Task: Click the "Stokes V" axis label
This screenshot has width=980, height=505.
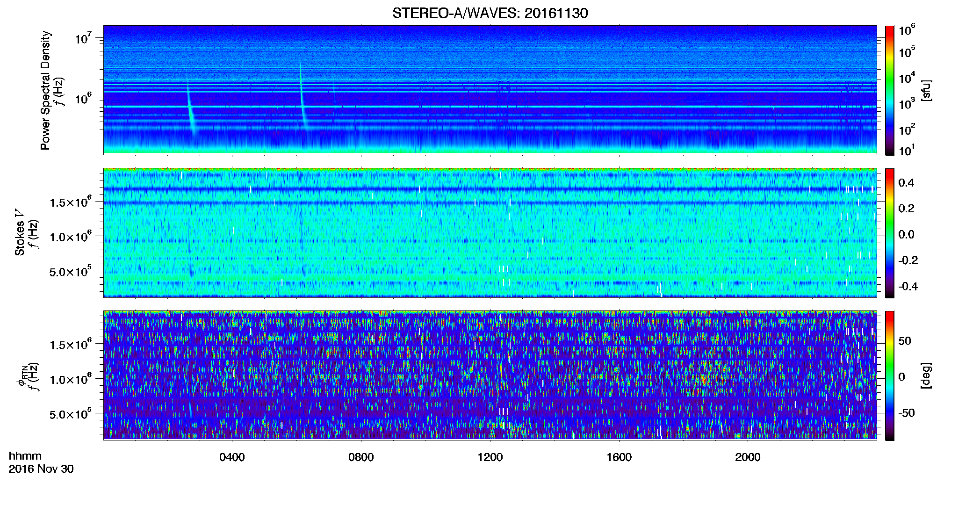Action: [x=20, y=232]
